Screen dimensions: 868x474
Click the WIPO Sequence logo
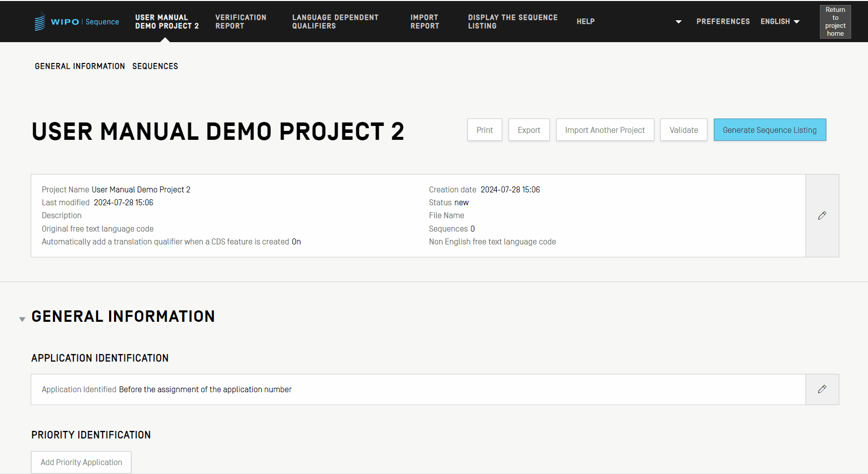pos(77,22)
